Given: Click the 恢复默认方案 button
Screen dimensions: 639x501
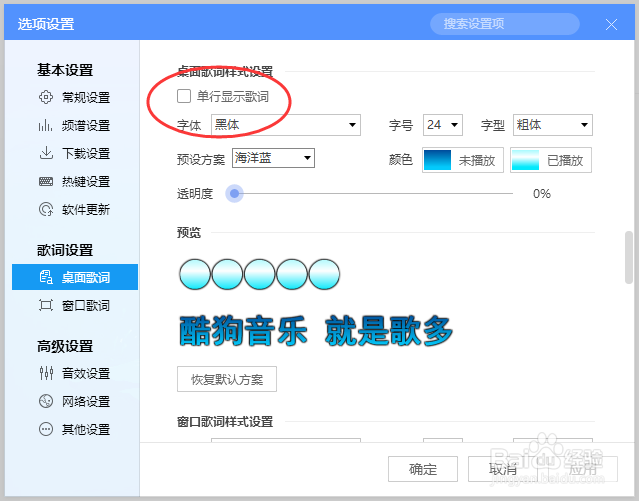Looking at the screenshot, I should (227, 379).
